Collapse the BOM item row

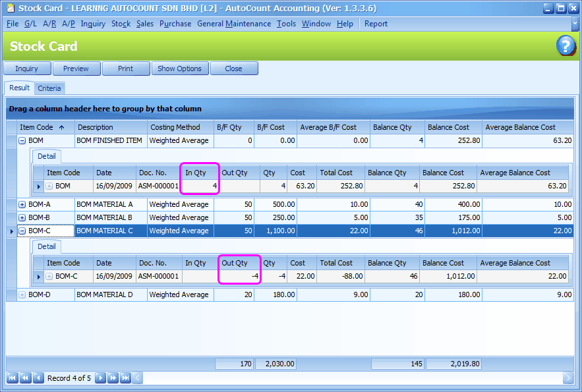click(x=22, y=140)
